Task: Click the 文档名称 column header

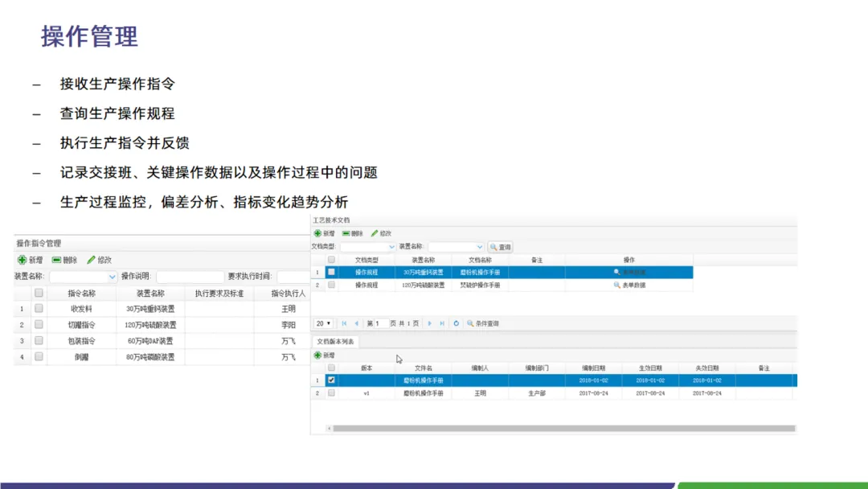Action: tap(480, 260)
